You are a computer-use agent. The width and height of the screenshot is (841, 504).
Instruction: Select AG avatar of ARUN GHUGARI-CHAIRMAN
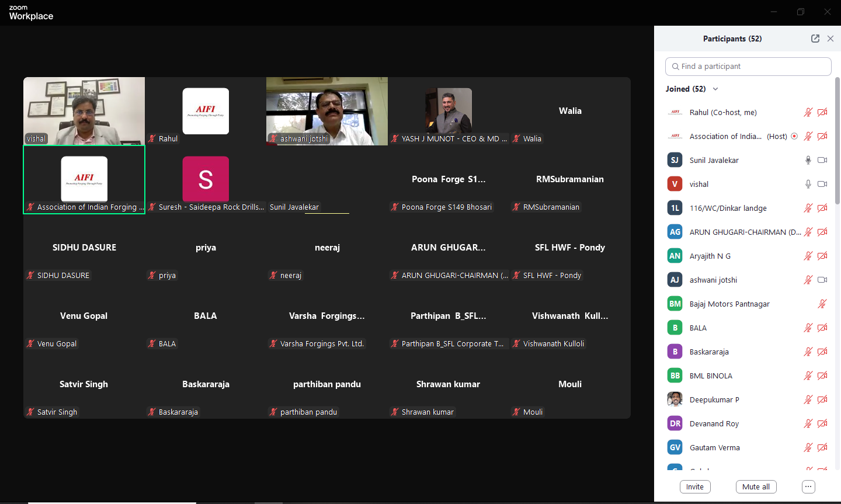click(675, 232)
